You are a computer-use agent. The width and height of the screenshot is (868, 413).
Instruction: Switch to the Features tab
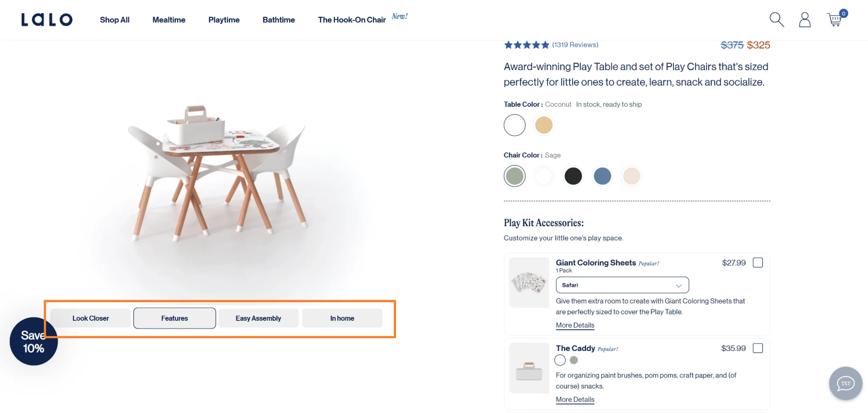[174, 318]
